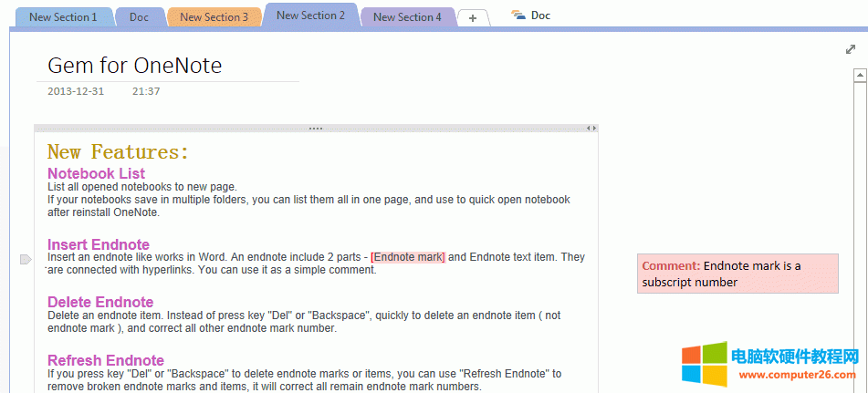868x393 pixels.
Task: Switch to New Section 1 tab
Action: pos(62,17)
